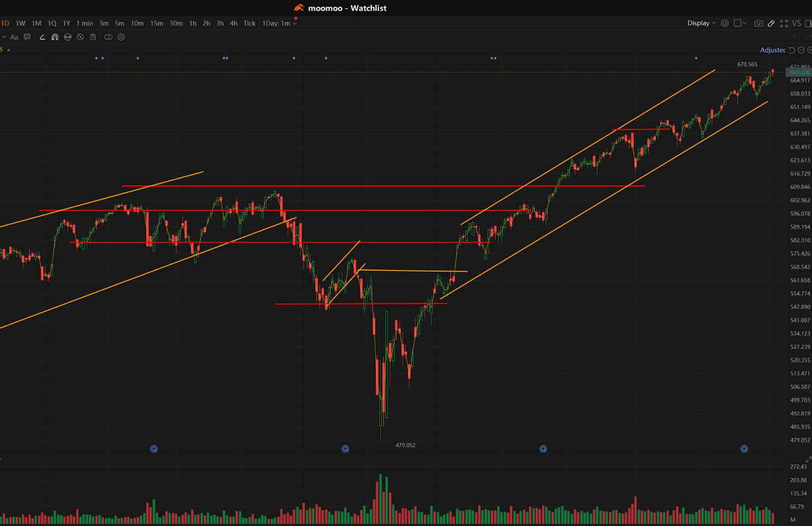Click the undo arrow in drawing toolbar
Viewport: 812px width, 526px height.
click(x=796, y=37)
